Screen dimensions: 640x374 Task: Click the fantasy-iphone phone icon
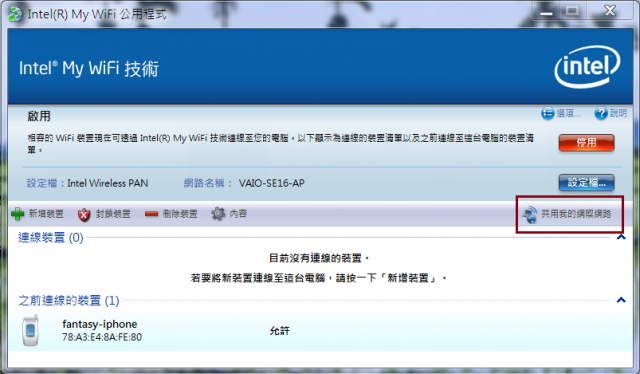(31, 330)
